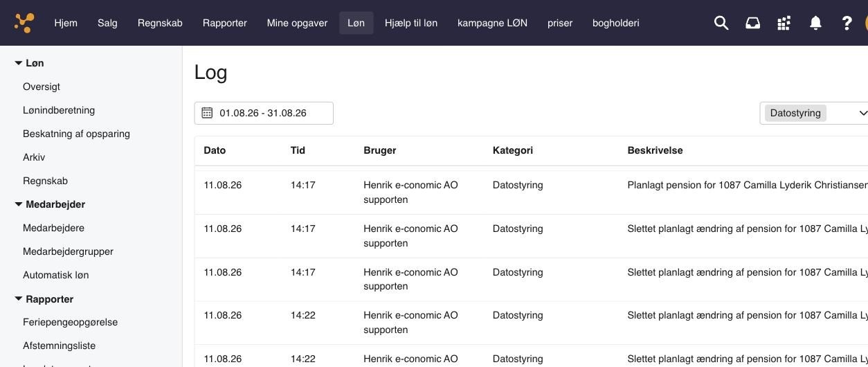Open the help question mark icon
Viewport: 868px width, 367px height.
click(847, 23)
